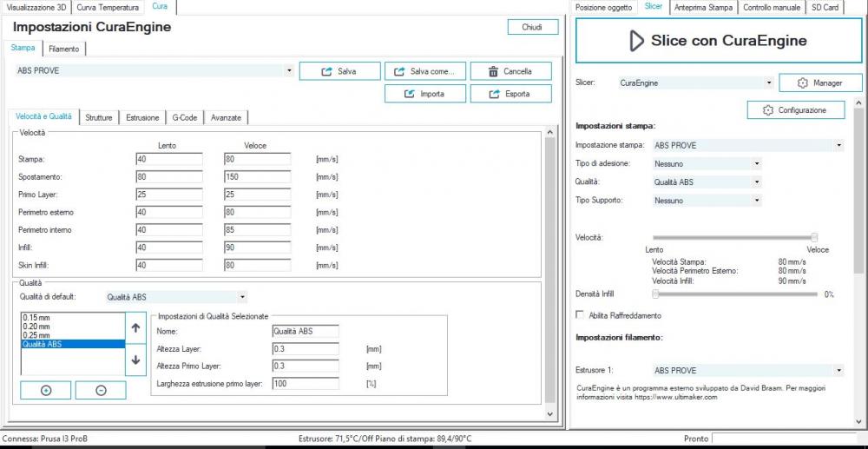Remove the quality with the minus button
The height and width of the screenshot is (449, 868).
pos(101,390)
